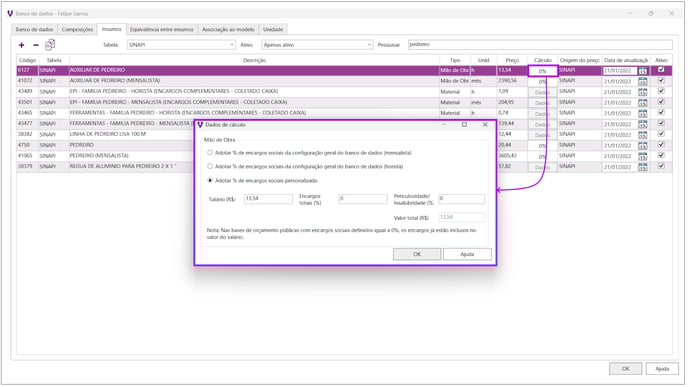Toggle Ativo checkbox for row priced 0,74
The width and height of the screenshot is (688, 387).
(661, 113)
